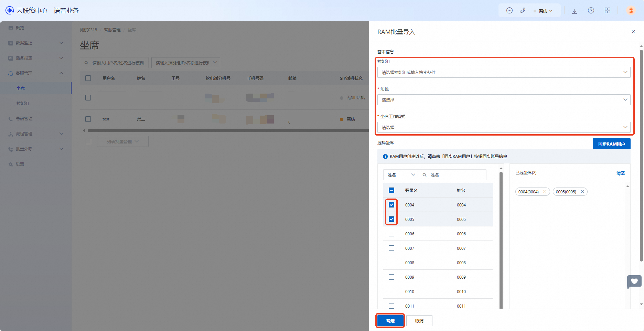Expand the 数据监控 menu
This screenshot has width=644, height=331.
pos(36,43)
